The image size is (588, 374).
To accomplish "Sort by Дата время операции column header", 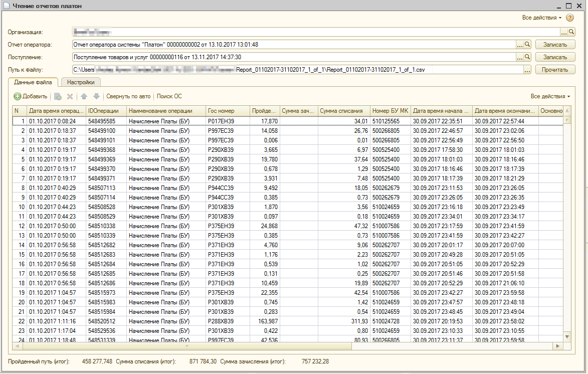I will (57, 111).
